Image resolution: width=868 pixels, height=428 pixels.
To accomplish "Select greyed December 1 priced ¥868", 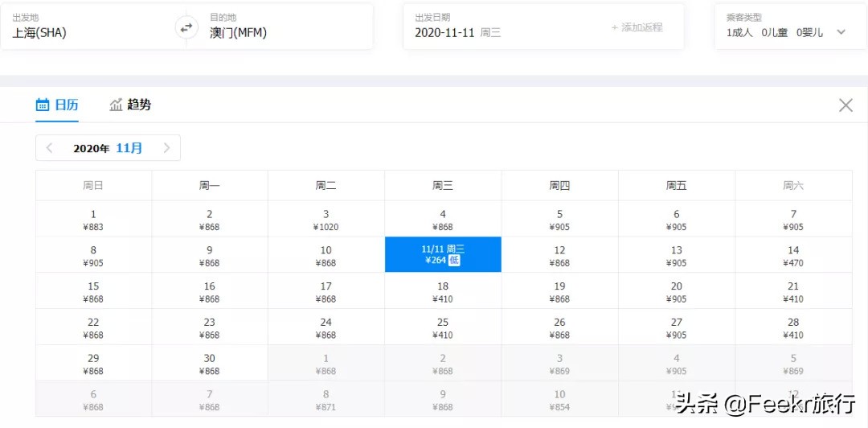I will pyautogui.click(x=326, y=363).
